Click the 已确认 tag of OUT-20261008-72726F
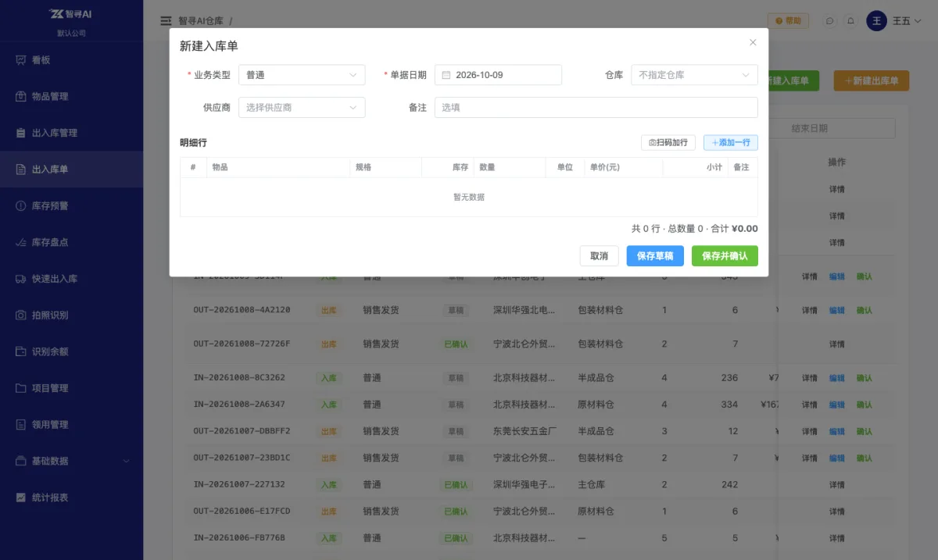Screen dimensions: 938x560 [x=455, y=344]
